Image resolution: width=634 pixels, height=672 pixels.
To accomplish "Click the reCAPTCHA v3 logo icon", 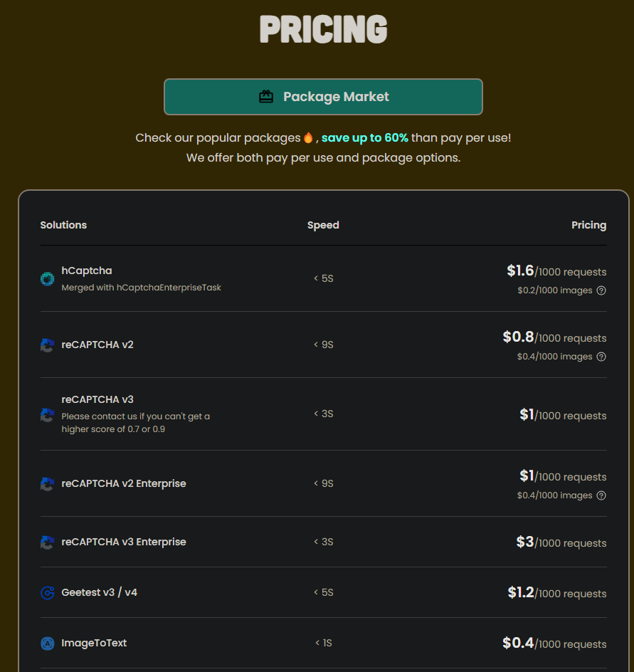I will tap(47, 415).
